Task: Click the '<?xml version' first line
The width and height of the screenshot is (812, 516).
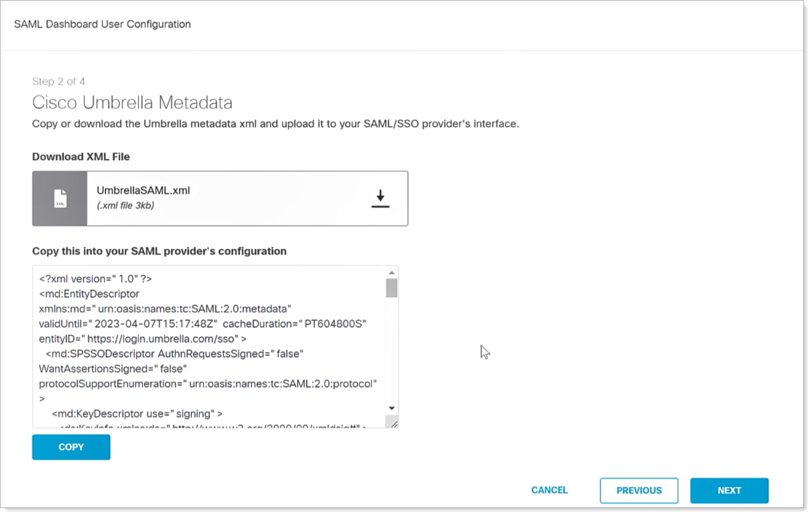Action: click(95, 279)
